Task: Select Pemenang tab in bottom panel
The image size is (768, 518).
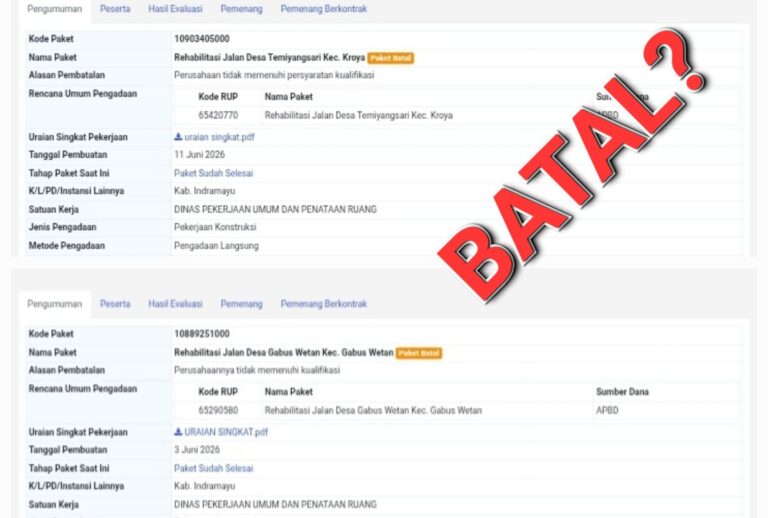Action: click(x=241, y=304)
